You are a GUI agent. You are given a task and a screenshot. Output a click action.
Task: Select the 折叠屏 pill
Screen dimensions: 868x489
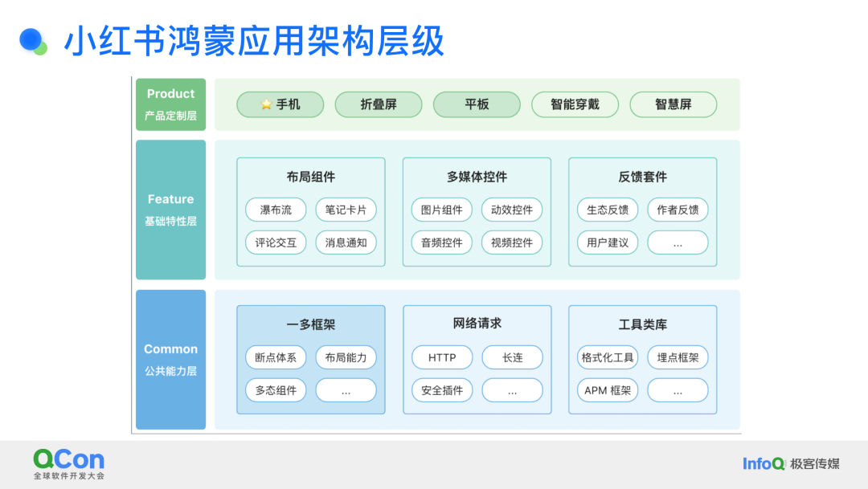(x=379, y=104)
